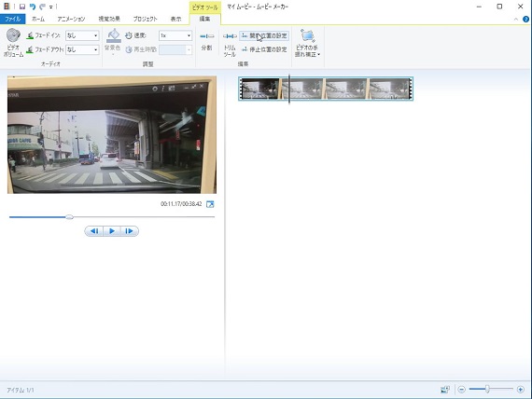Select the 編集 tab under ビデオツール

(204, 19)
